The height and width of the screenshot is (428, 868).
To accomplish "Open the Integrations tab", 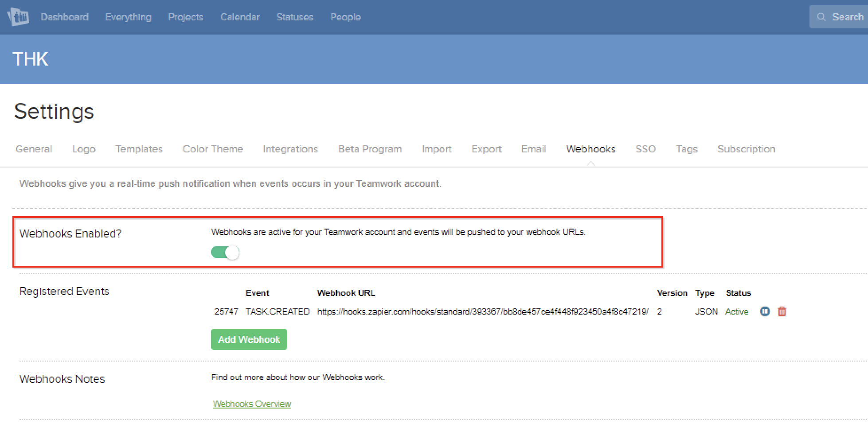I will (x=290, y=149).
